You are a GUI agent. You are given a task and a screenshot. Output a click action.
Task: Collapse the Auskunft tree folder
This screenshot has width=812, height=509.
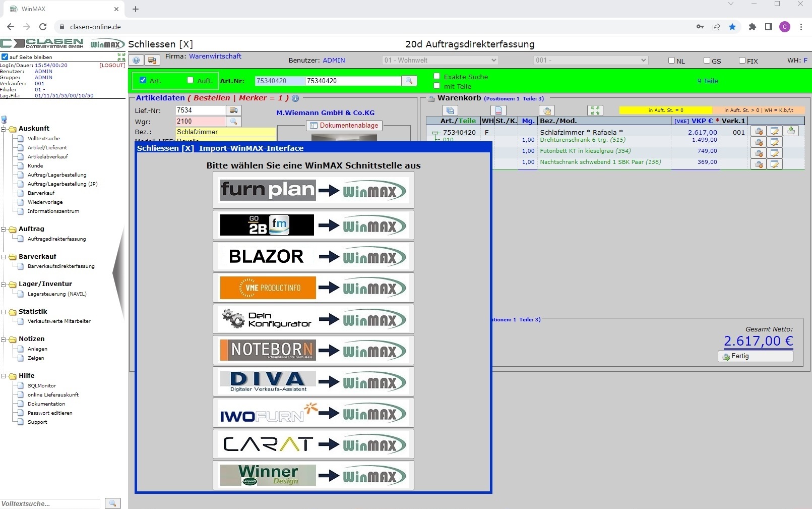4,129
